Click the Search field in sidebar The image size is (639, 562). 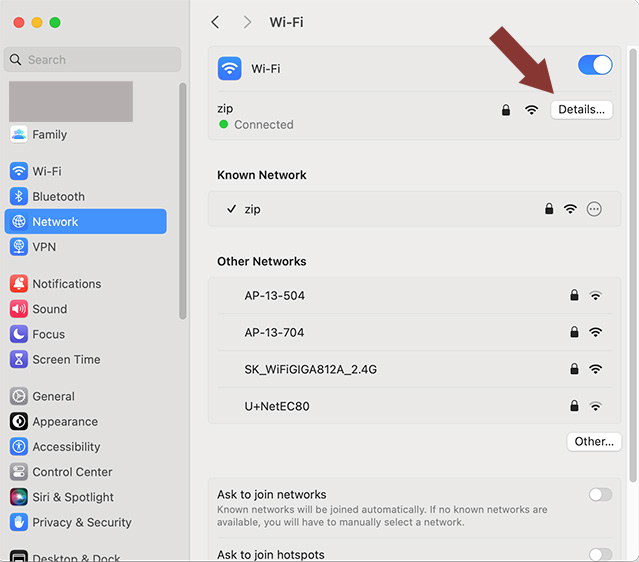click(x=93, y=60)
